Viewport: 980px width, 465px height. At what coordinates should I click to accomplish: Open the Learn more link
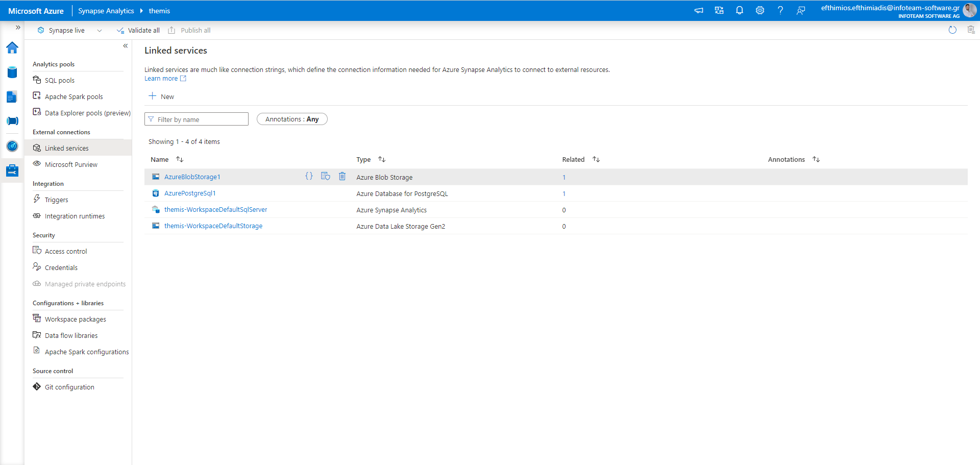(x=161, y=78)
